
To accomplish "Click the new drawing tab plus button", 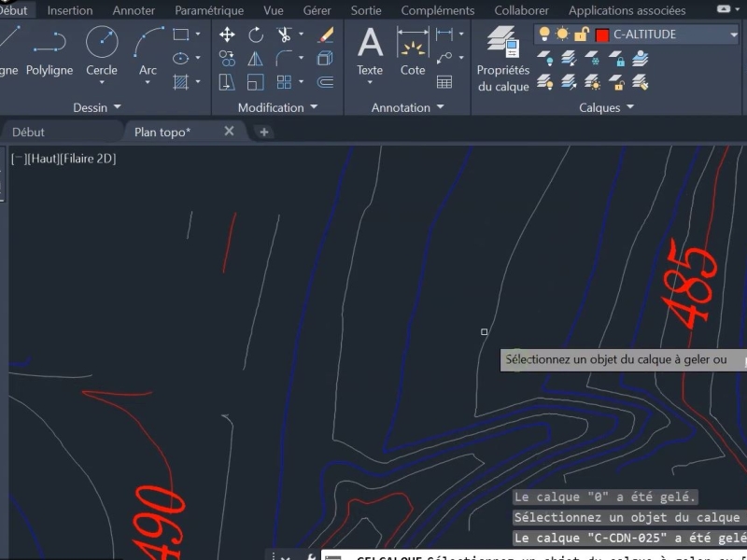I will point(264,132).
